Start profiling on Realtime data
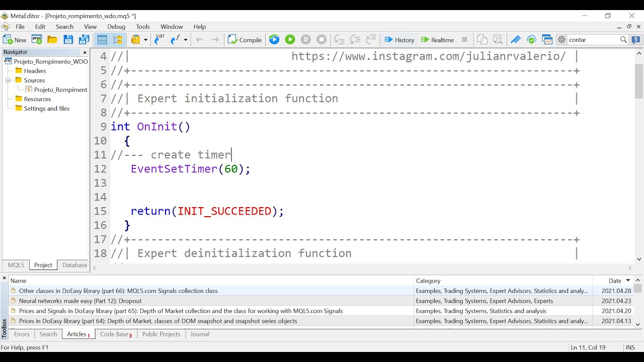This screenshot has height=362, width=644. [x=437, y=40]
